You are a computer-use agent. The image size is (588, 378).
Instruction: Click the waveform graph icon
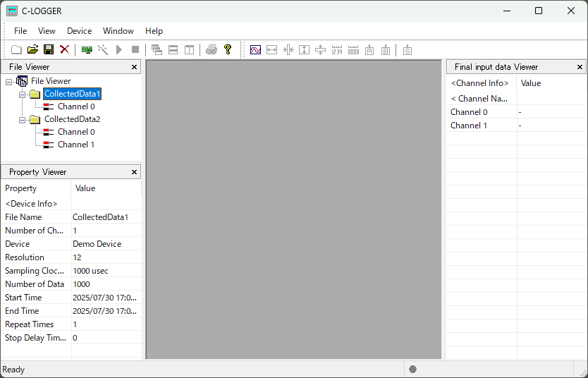pyautogui.click(x=255, y=49)
